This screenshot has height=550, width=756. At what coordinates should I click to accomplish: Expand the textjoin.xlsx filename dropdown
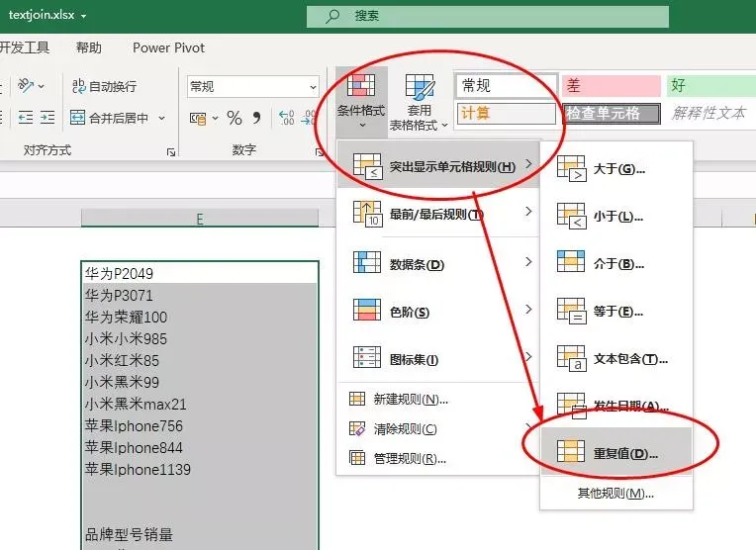(83, 16)
